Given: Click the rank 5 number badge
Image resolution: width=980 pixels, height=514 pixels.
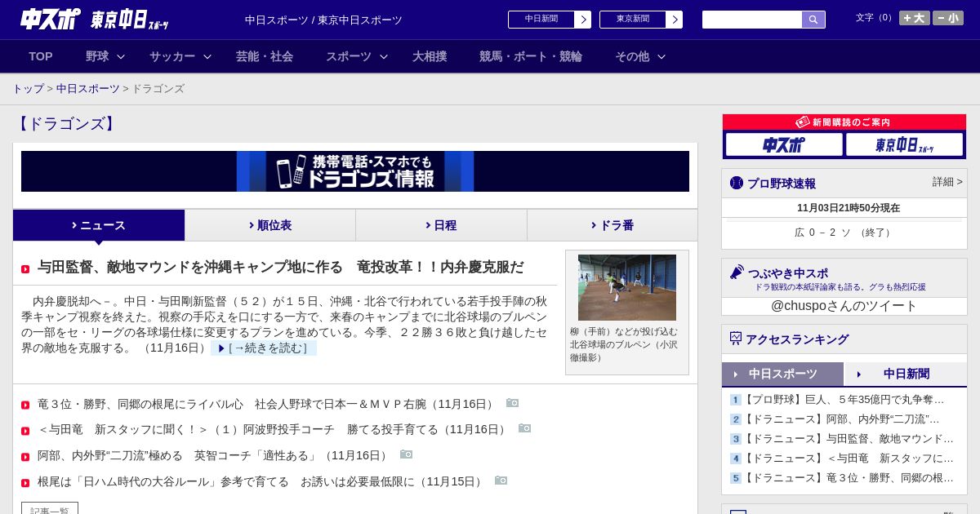Looking at the screenshot, I should pyautogui.click(x=735, y=478).
